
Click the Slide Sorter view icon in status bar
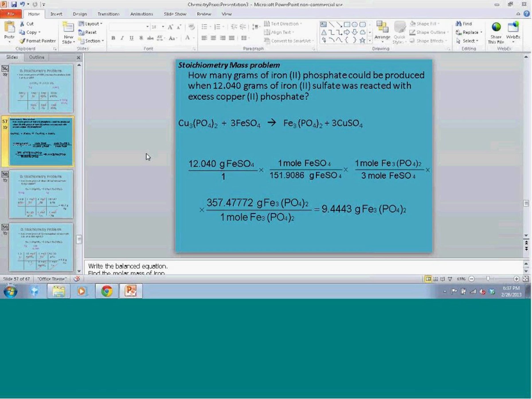click(436, 279)
